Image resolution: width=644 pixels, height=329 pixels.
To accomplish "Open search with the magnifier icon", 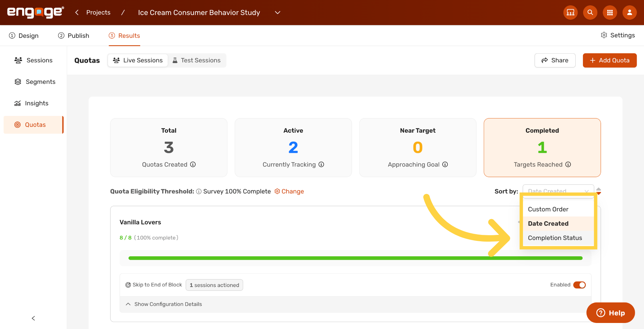I will [x=590, y=12].
